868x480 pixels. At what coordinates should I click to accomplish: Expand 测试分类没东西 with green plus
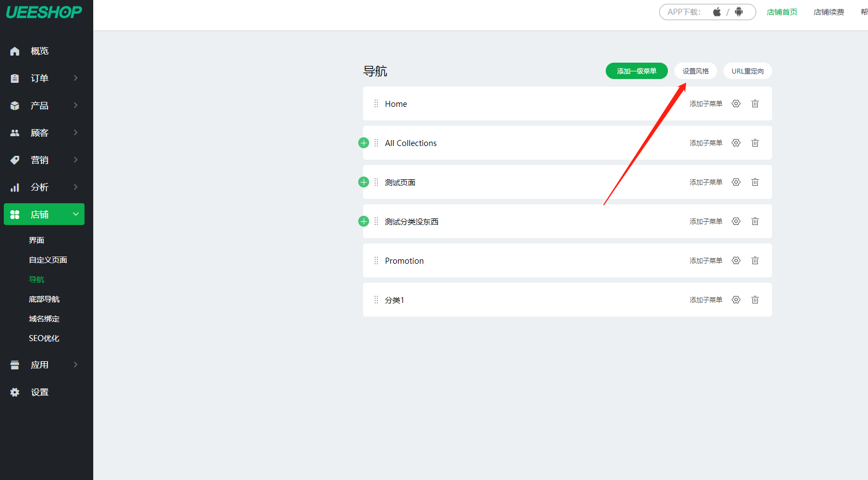pyautogui.click(x=364, y=221)
